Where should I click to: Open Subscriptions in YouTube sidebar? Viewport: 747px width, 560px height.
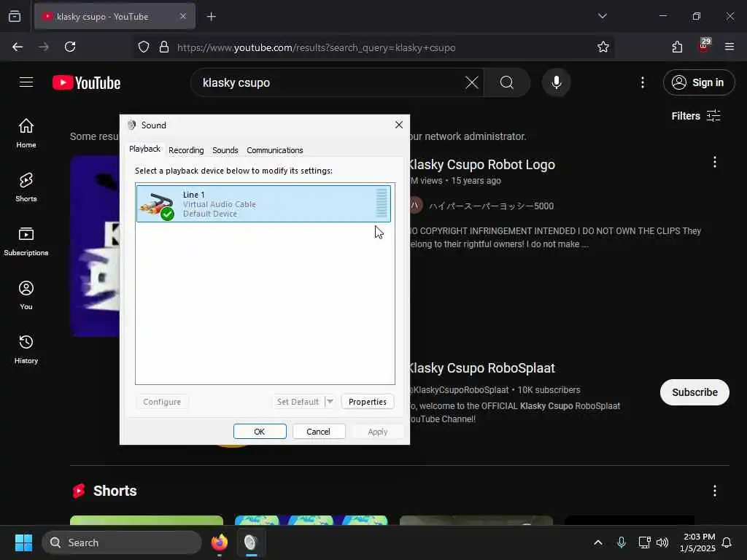coord(26,241)
